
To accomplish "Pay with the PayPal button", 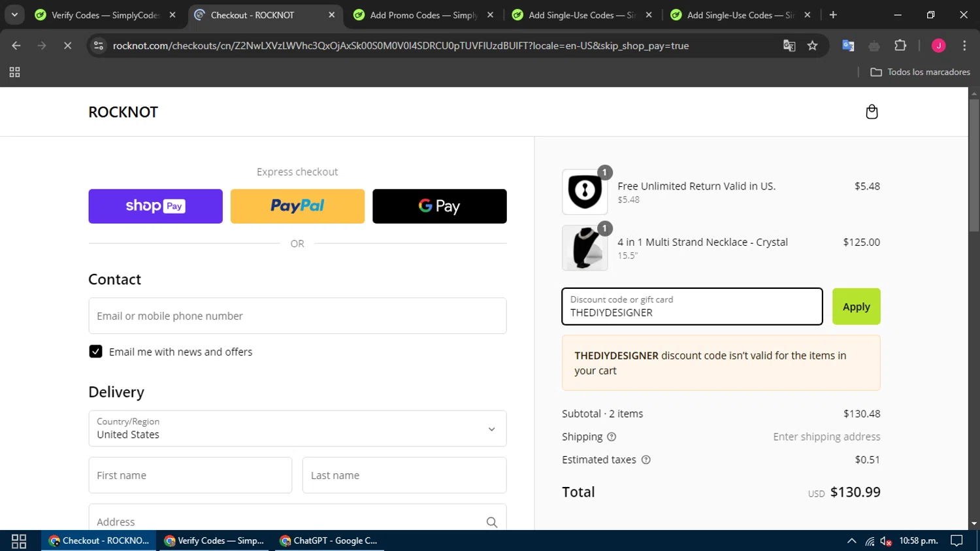I will (x=297, y=207).
